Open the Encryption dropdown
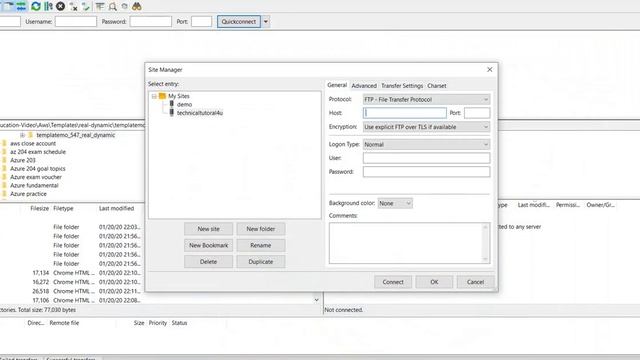 tap(427, 127)
